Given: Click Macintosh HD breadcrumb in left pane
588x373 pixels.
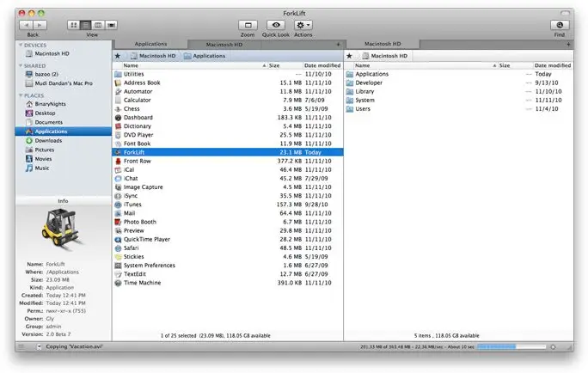Looking at the screenshot, I should coord(153,56).
